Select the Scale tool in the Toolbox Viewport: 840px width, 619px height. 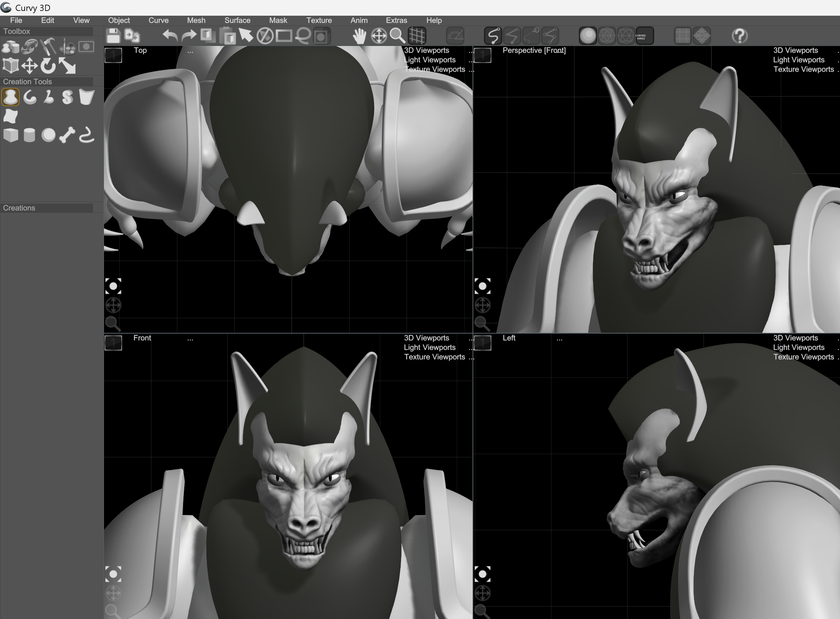[68, 66]
